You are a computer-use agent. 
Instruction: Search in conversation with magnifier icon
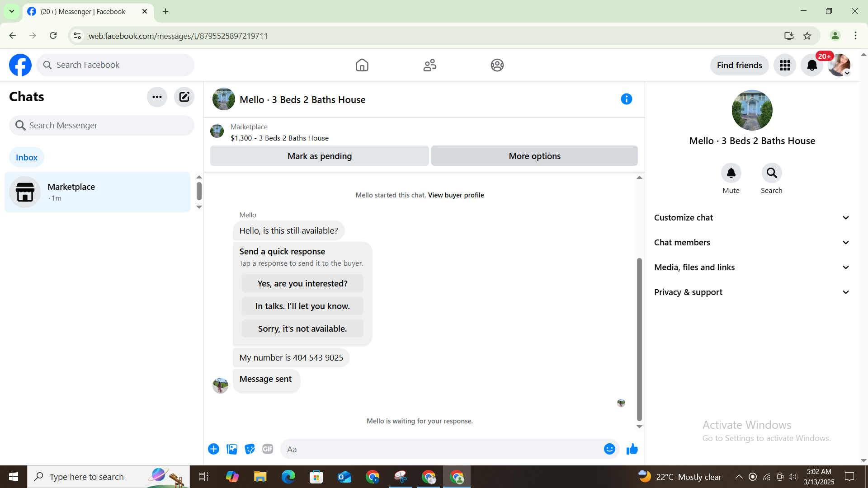pyautogui.click(x=771, y=173)
